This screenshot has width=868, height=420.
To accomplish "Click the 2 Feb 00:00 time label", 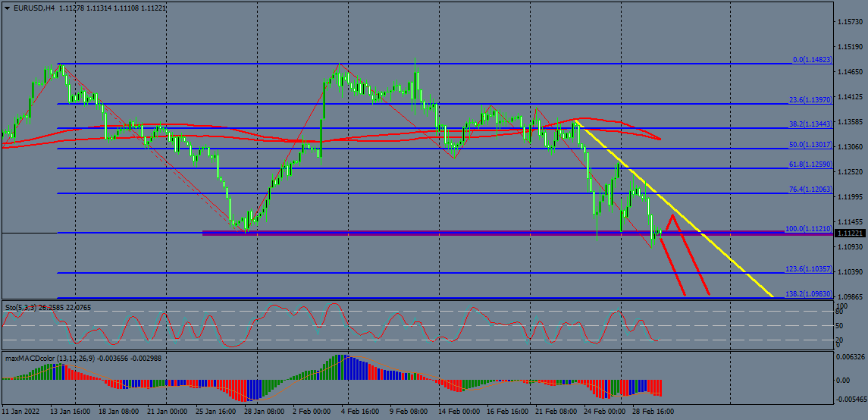I will tap(313, 412).
